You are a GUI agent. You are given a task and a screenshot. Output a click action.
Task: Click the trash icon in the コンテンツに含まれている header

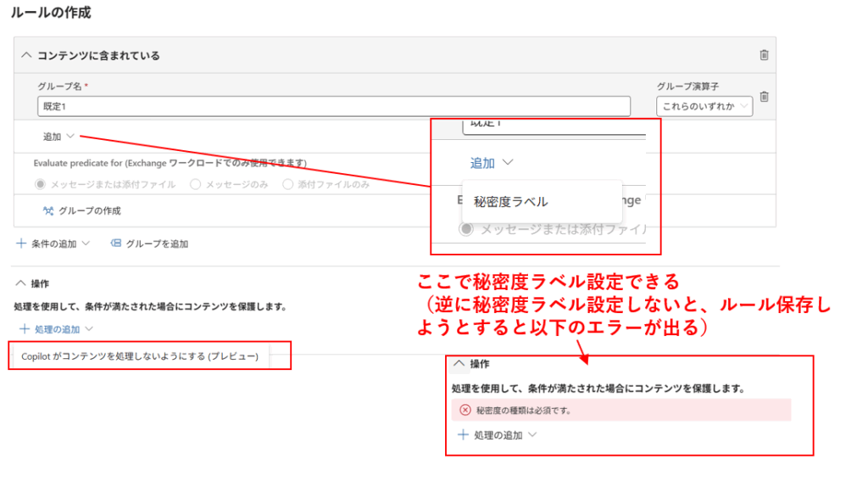point(764,55)
